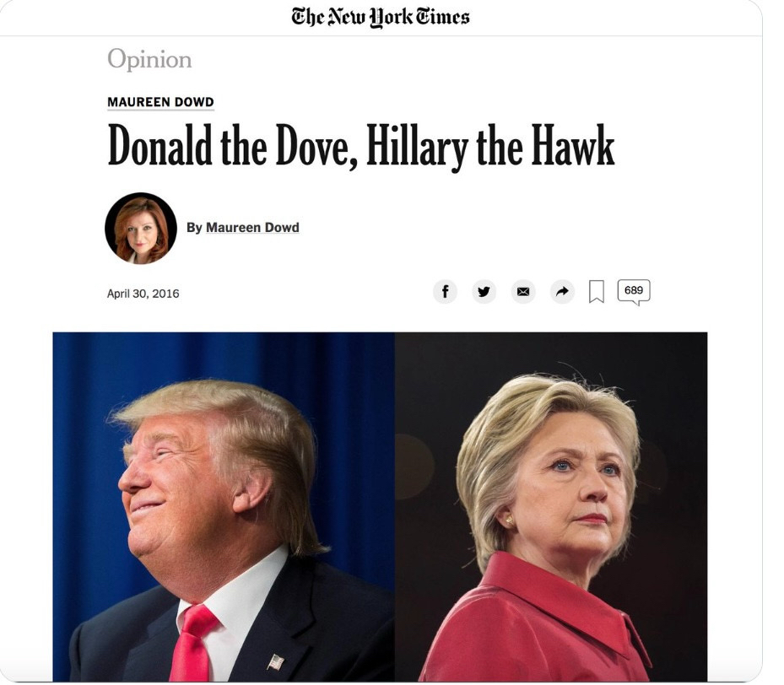784x685 pixels.
Task: Bookmark this article to save it
Action: click(x=597, y=292)
